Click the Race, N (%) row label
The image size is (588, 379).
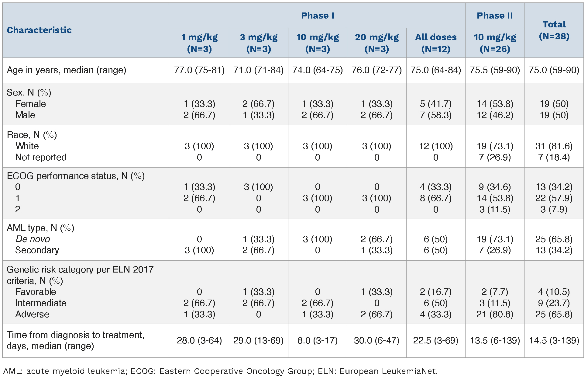click(x=32, y=135)
